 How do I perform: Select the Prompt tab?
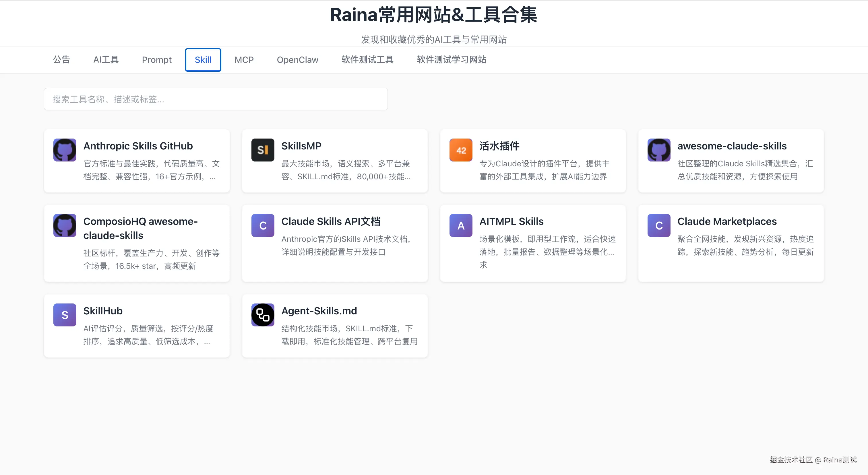[x=156, y=60]
